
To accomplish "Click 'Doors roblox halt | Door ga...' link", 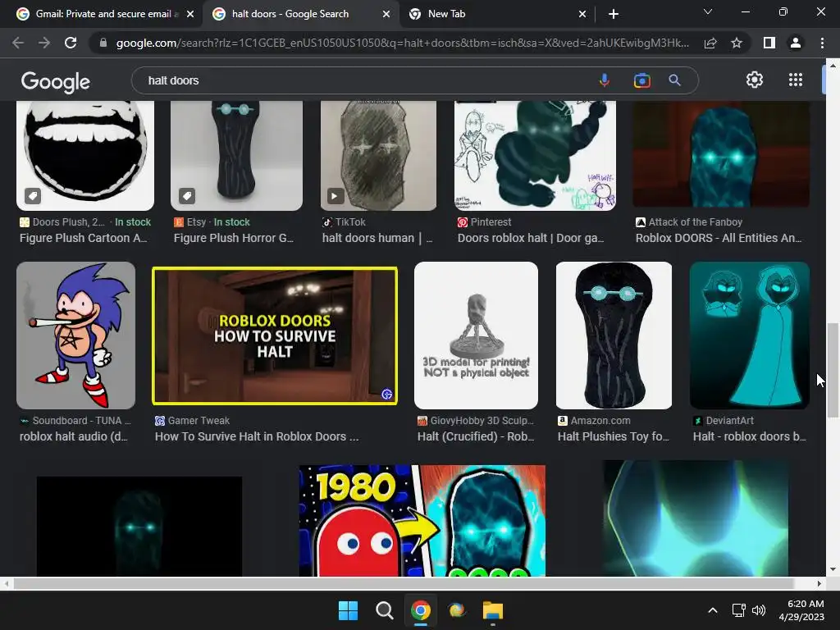I will point(531,238).
